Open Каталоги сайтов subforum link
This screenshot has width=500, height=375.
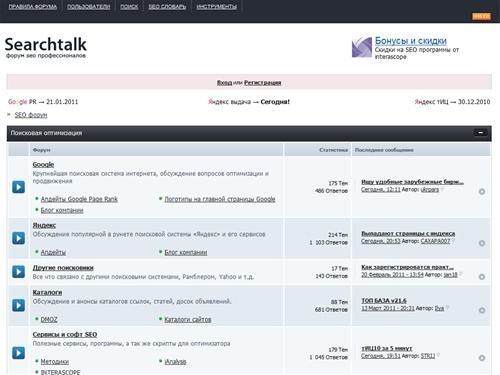pyautogui.click(x=188, y=319)
